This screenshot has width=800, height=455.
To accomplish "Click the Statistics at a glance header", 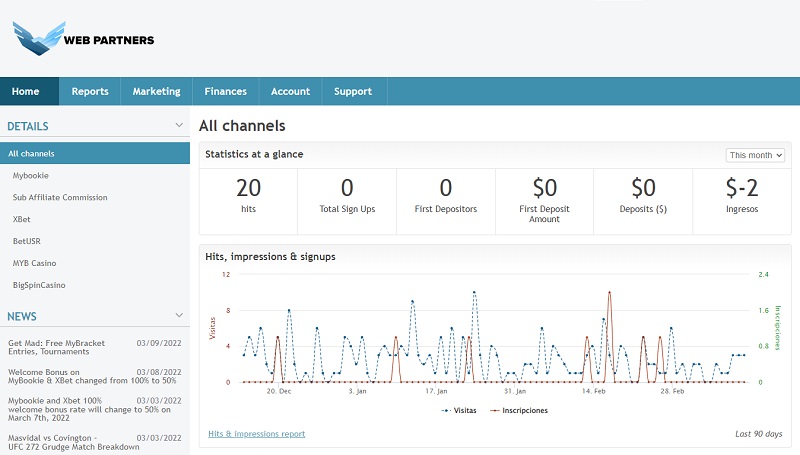I will 254,154.
